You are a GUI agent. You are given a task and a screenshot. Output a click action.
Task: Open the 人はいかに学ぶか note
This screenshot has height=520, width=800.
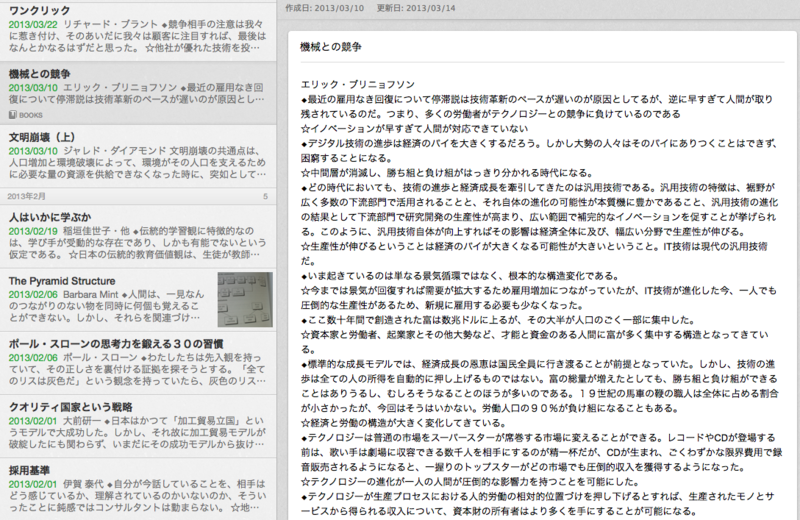click(138, 236)
